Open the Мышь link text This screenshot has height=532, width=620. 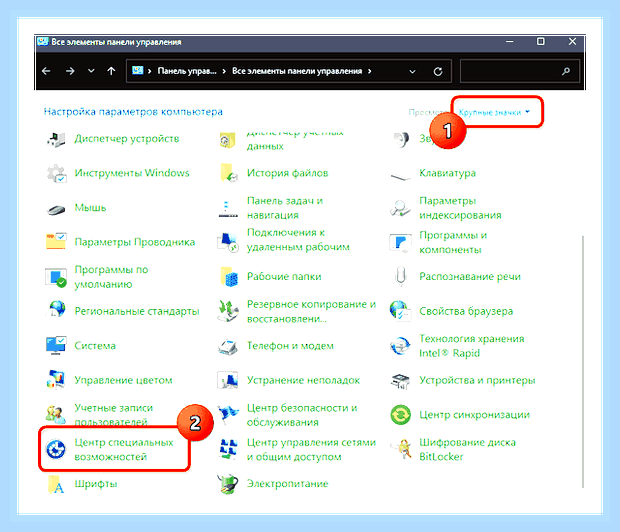point(91,208)
